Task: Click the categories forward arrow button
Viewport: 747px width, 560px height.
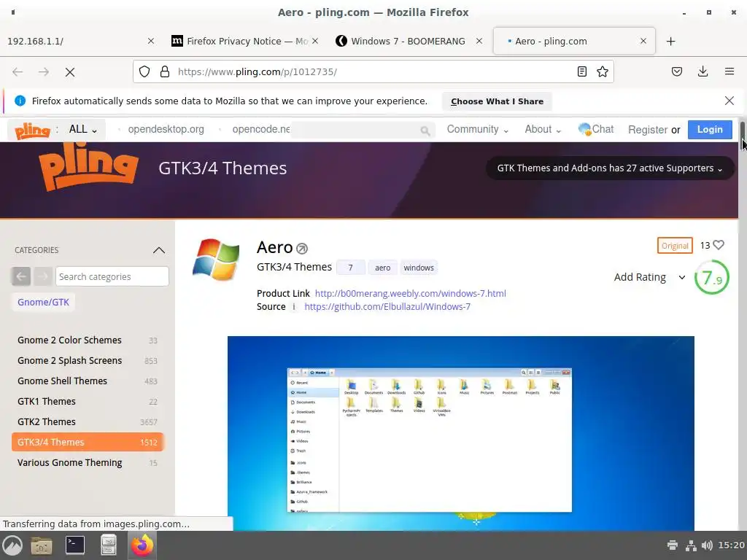Action: (43, 276)
